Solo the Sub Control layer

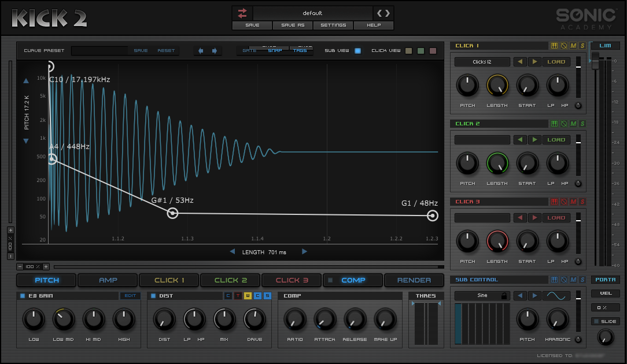(582, 279)
